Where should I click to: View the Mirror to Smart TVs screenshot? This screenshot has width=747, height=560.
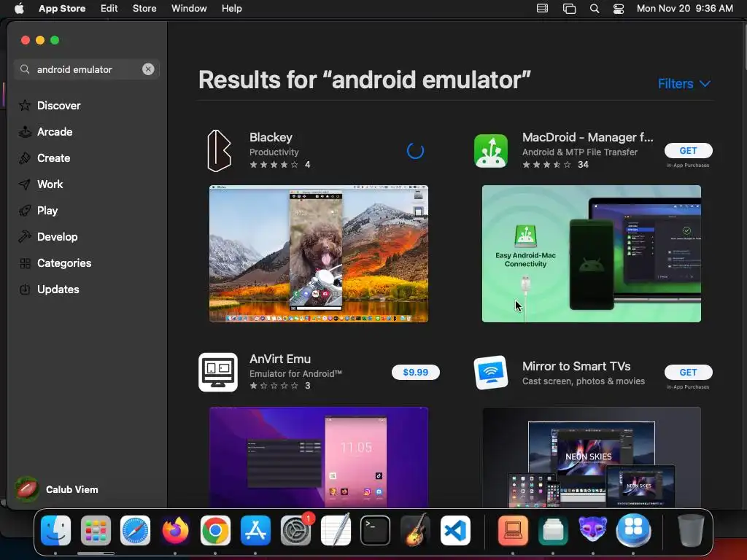tap(592, 457)
